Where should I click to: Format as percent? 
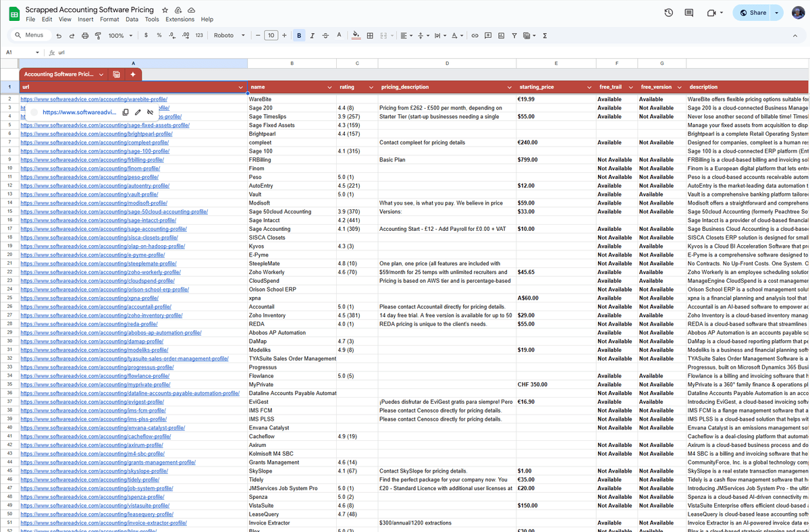coord(159,35)
